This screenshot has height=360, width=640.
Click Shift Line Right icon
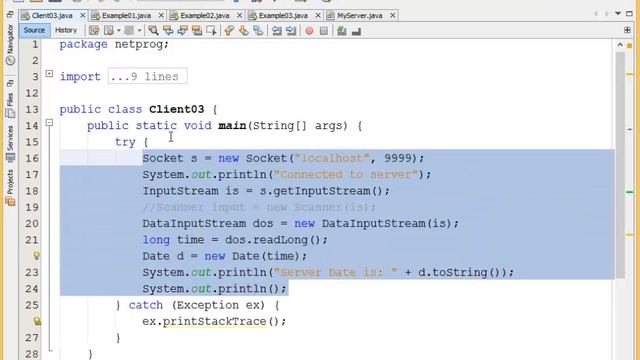pos(291,31)
